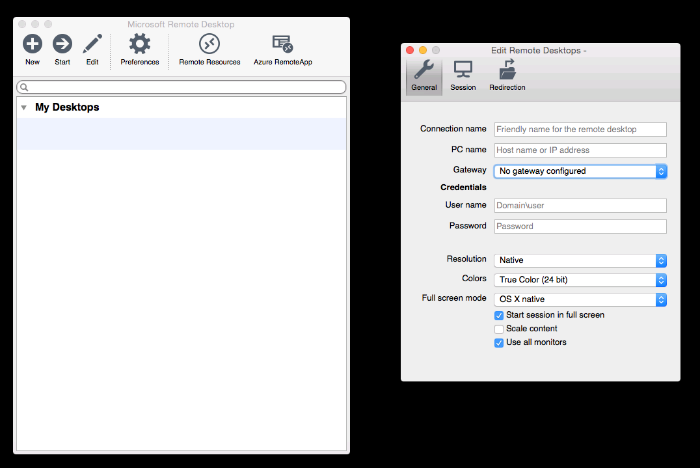Open the Colors dropdown
Viewport: 700px width, 468px height.
tap(580, 280)
